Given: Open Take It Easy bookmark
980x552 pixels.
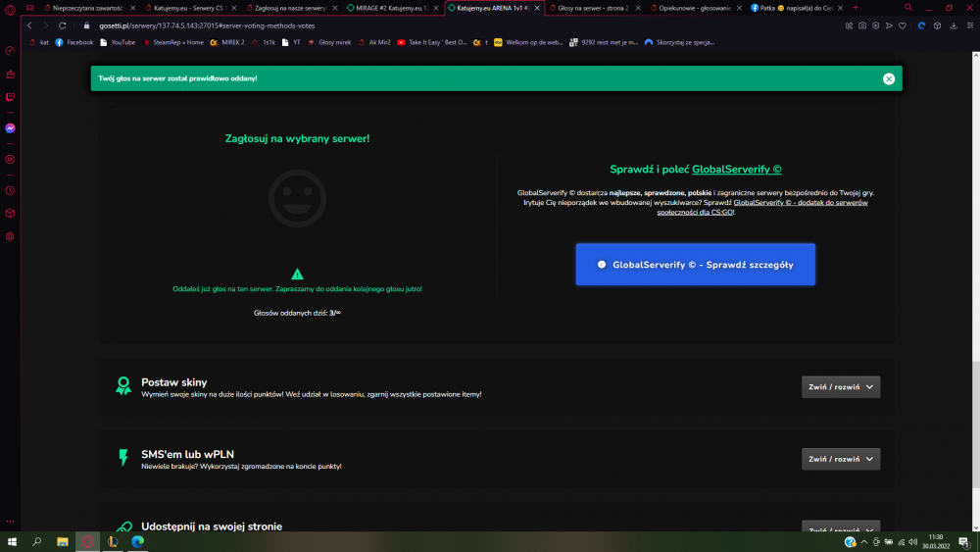Looking at the screenshot, I should click(x=432, y=42).
